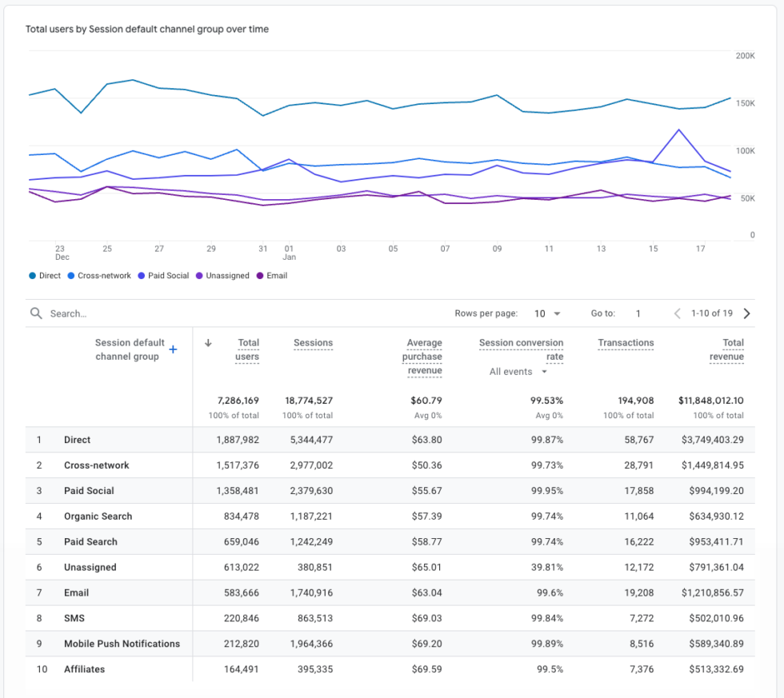Click the search magnifier icon
Image resolution: width=784 pixels, height=698 pixels.
click(36, 313)
